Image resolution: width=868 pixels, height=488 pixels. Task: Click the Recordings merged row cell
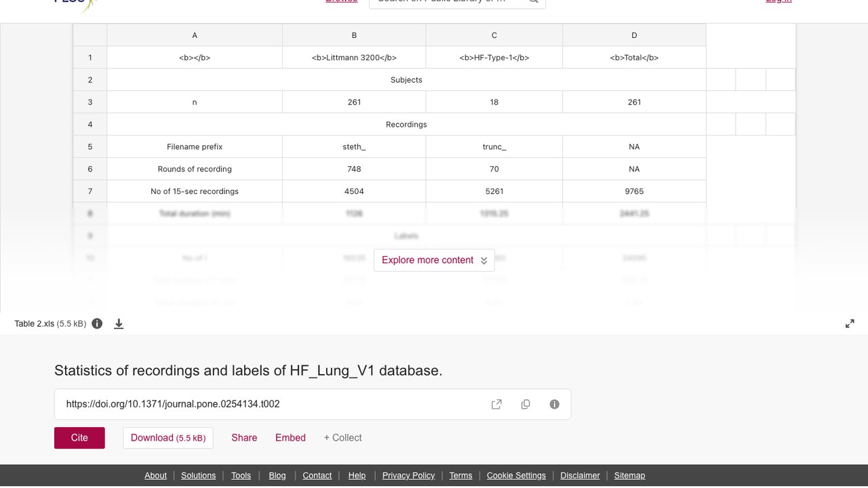[x=406, y=125]
